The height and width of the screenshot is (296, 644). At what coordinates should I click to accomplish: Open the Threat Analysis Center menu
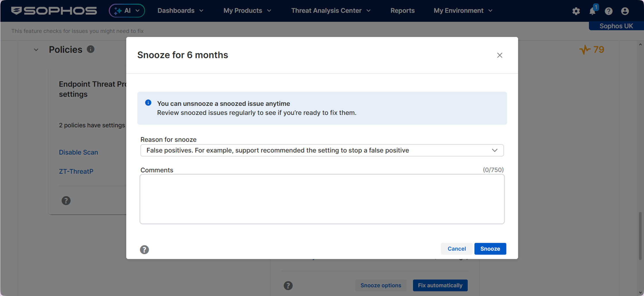click(331, 11)
